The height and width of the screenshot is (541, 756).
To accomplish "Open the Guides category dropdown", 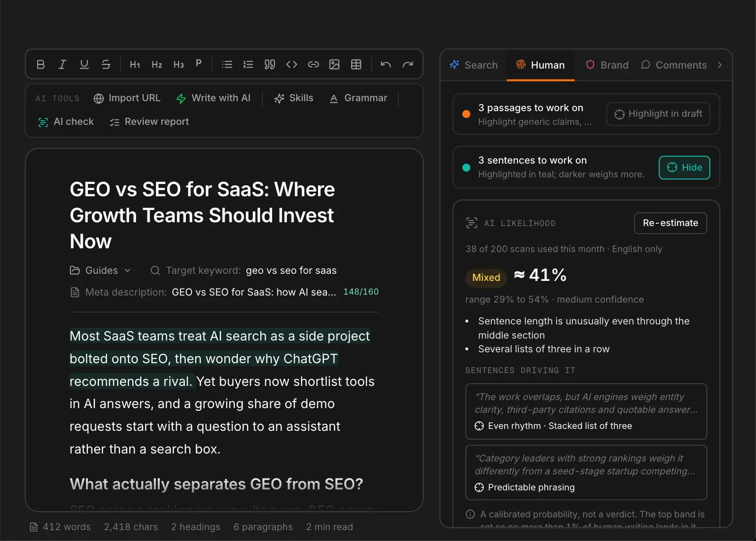I will tap(101, 270).
